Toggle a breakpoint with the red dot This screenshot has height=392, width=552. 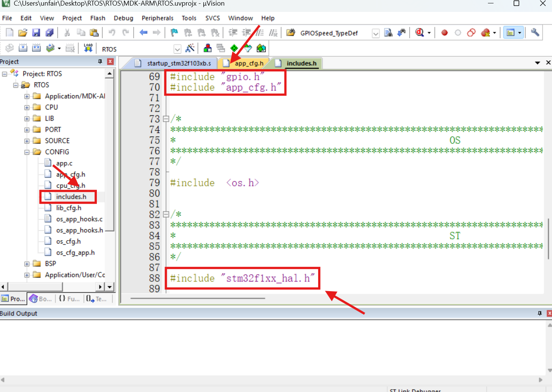click(x=444, y=33)
